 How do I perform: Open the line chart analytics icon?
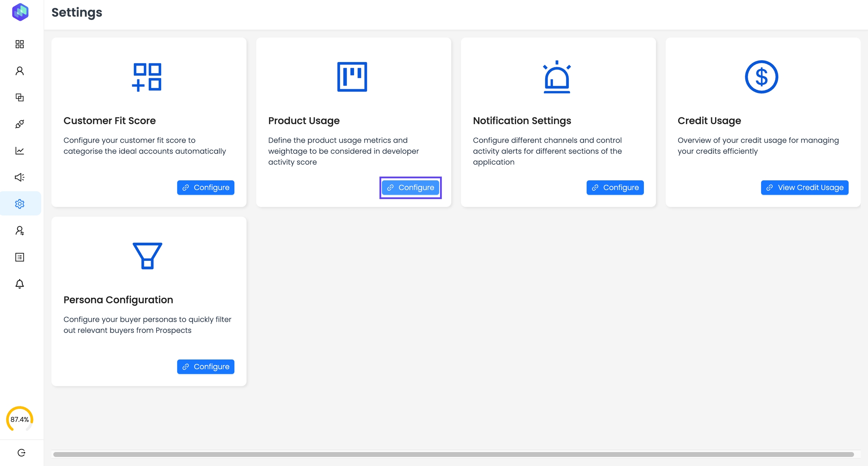pos(20,151)
